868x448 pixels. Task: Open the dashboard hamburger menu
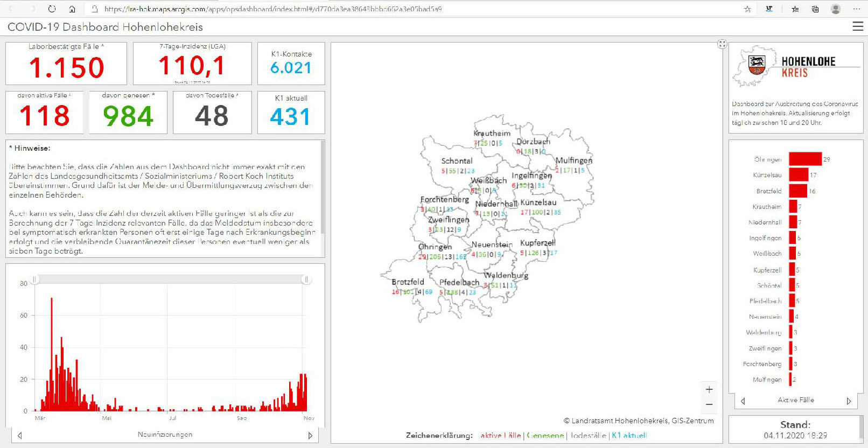858,26
